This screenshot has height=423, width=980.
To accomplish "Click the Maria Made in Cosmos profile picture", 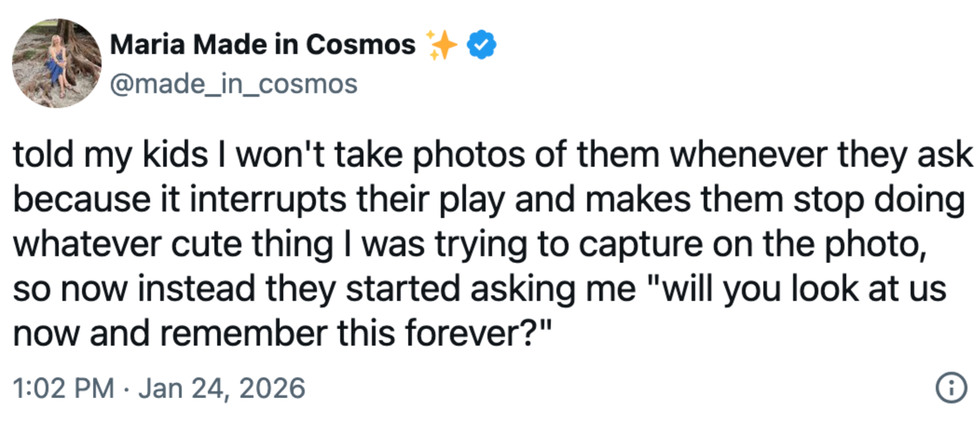I will click(x=57, y=63).
